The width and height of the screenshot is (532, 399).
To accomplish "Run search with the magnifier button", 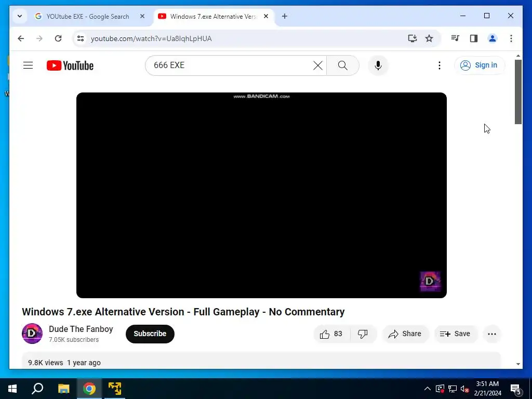I will (343, 65).
